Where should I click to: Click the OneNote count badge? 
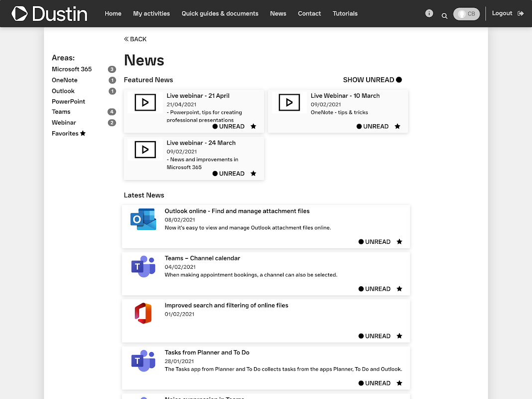pyautogui.click(x=112, y=80)
